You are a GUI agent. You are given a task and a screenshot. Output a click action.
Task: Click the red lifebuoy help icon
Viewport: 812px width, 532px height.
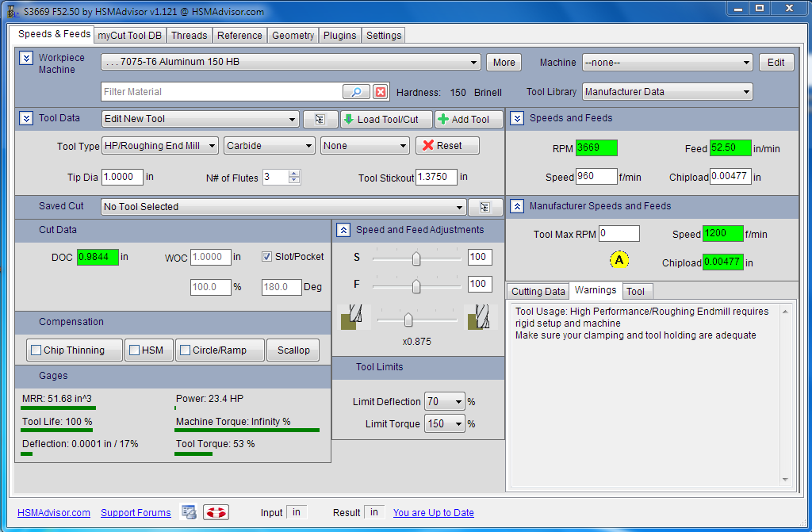click(216, 512)
